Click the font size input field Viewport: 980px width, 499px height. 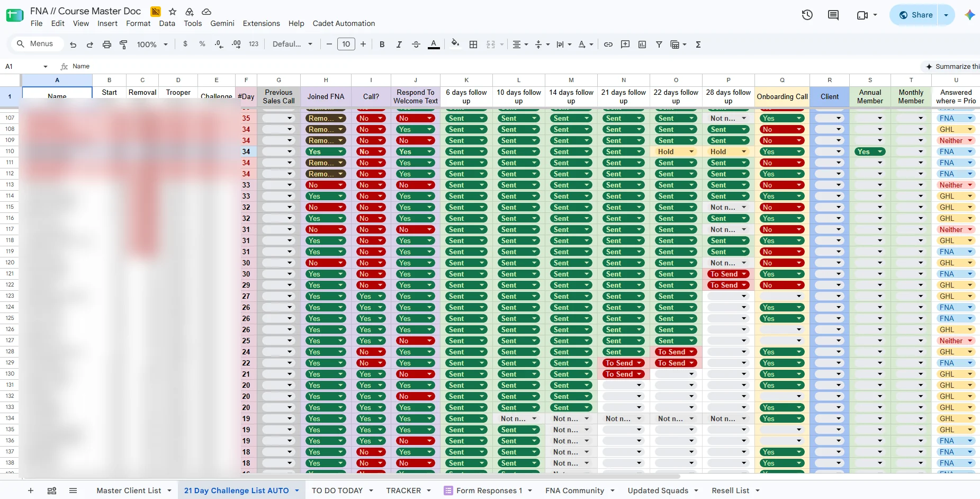pyautogui.click(x=346, y=44)
